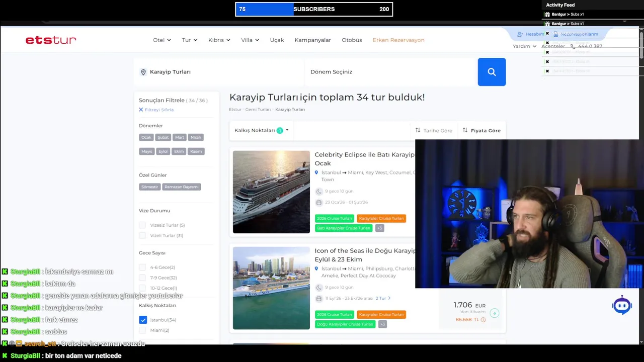Select the Ramazan Bayramı special day filter
644x362 pixels.
(182, 187)
